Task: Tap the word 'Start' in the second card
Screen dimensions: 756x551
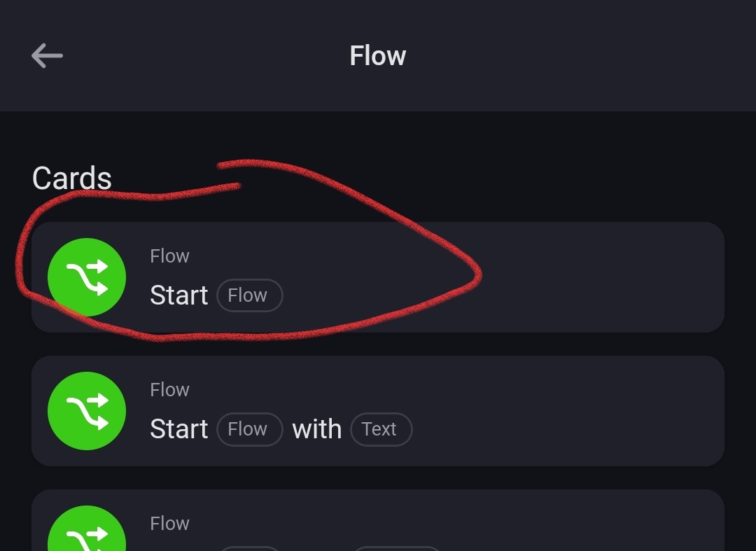Action: click(x=178, y=429)
